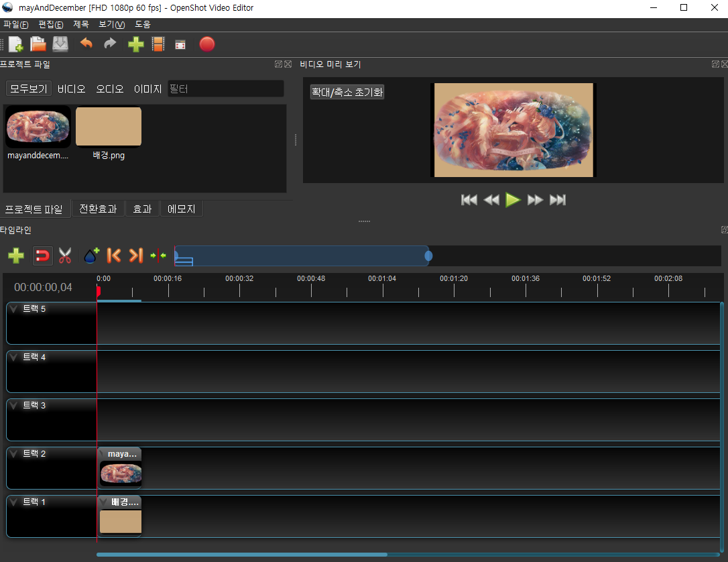Click the video preview image
The width and height of the screenshot is (728, 562).
(513, 130)
